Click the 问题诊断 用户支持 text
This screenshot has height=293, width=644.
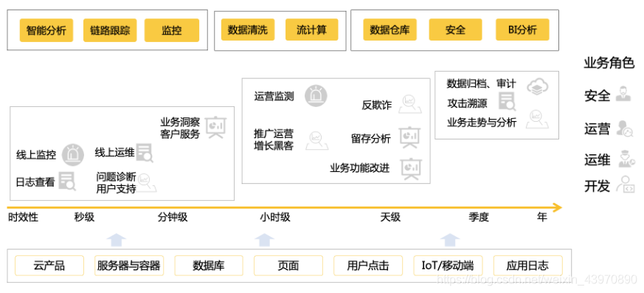(x=117, y=183)
